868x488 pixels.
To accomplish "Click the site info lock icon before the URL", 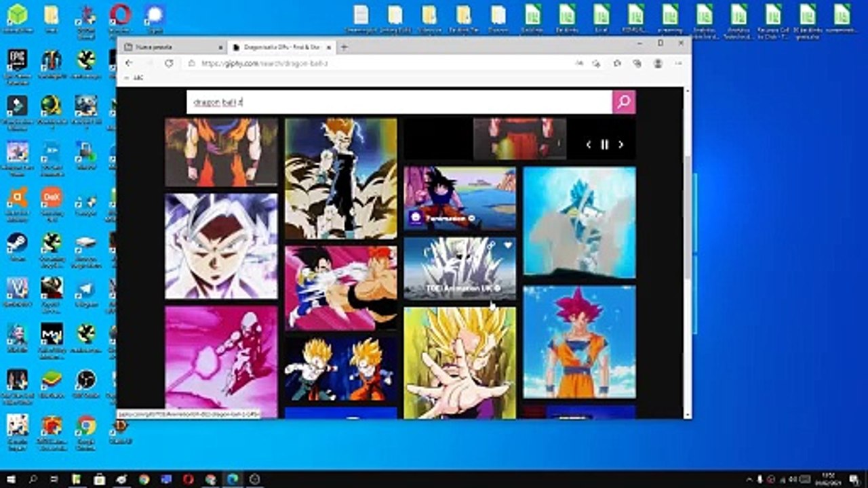I will (192, 63).
